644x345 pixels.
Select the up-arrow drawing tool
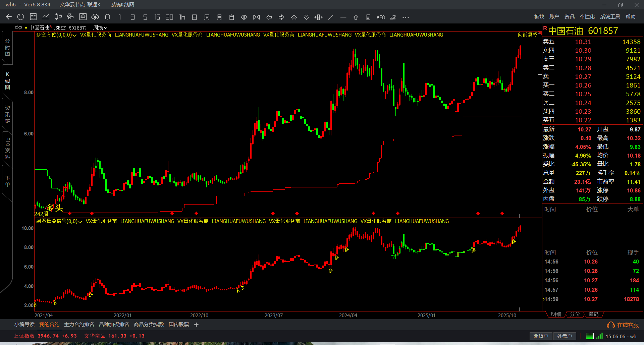[356, 17]
